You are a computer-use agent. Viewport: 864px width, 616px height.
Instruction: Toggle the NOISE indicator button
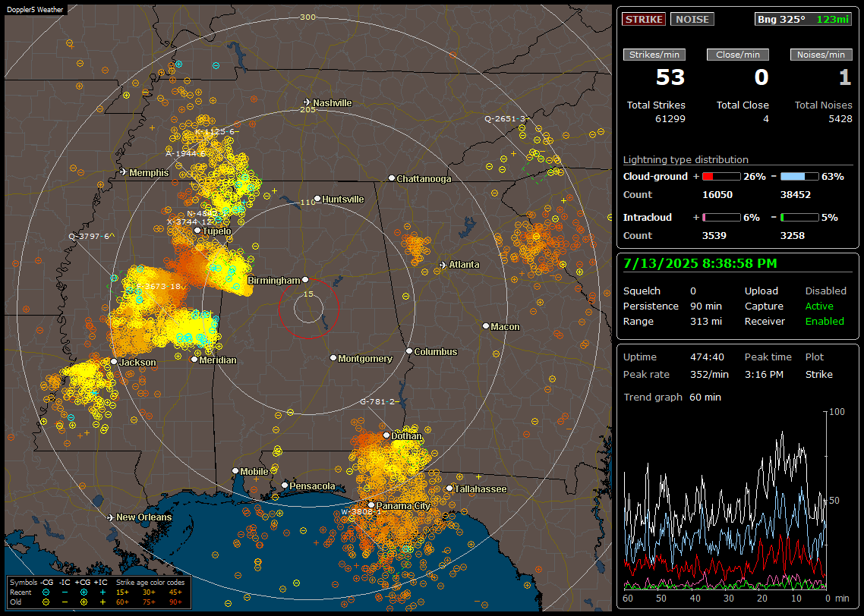(692, 19)
